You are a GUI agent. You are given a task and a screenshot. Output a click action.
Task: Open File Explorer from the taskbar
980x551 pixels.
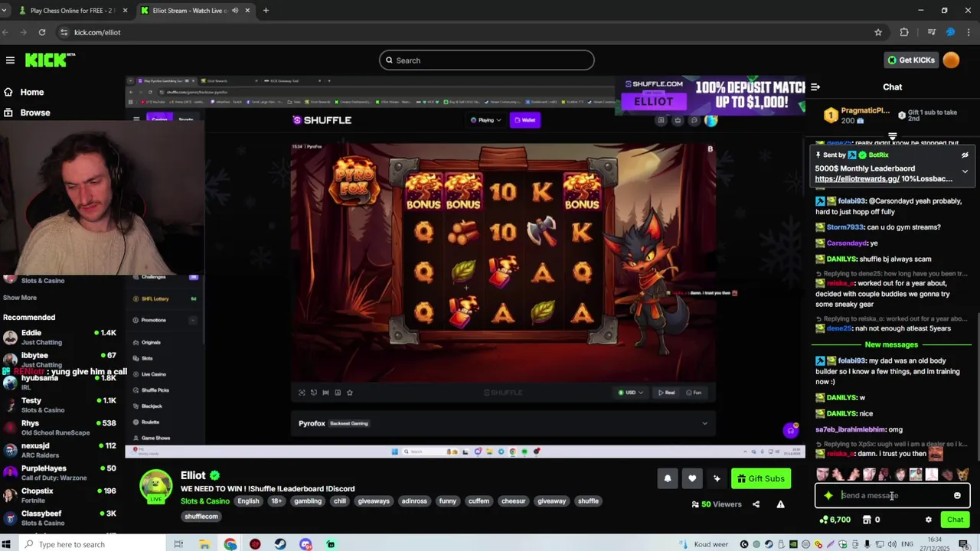(x=204, y=544)
